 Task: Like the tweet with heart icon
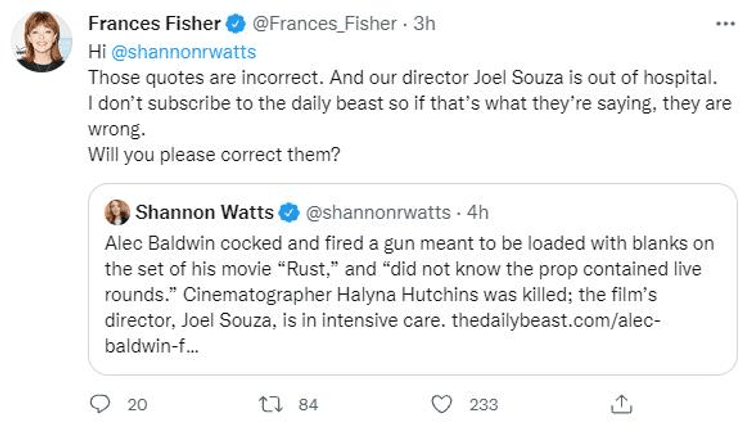[x=443, y=404]
